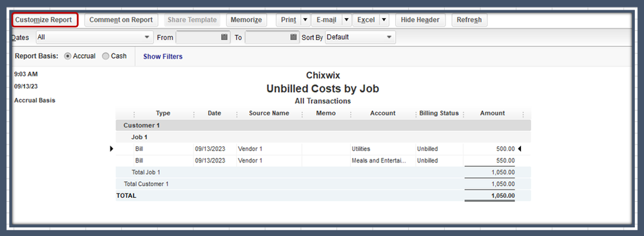Click the Excel button
The image size is (644, 236).
[366, 20]
